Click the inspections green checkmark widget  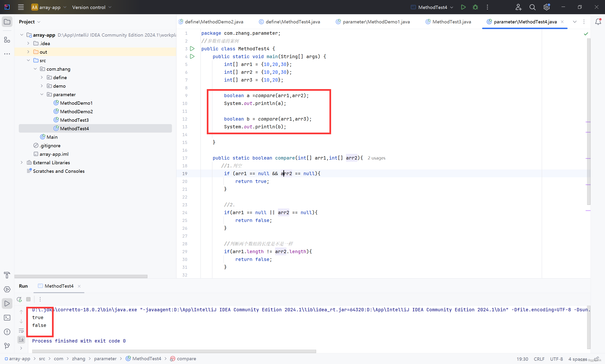click(x=586, y=34)
